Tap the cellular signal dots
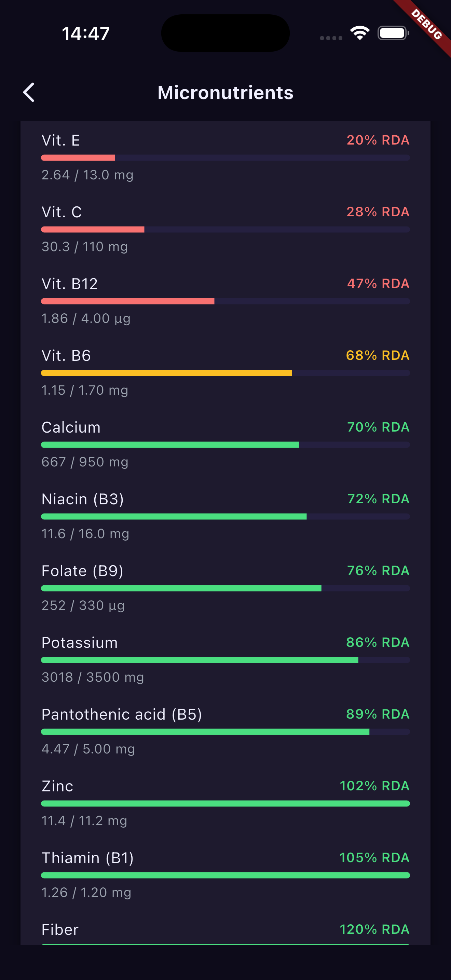This screenshot has width=451, height=980. (x=331, y=38)
